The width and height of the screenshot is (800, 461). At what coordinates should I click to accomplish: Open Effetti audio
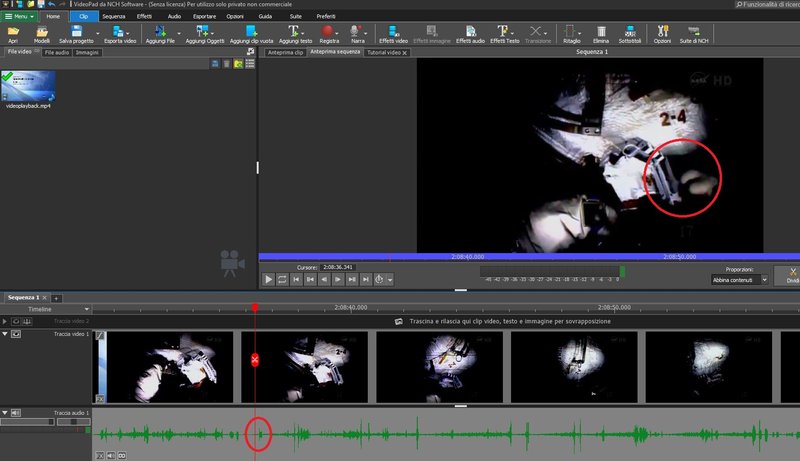tap(470, 34)
